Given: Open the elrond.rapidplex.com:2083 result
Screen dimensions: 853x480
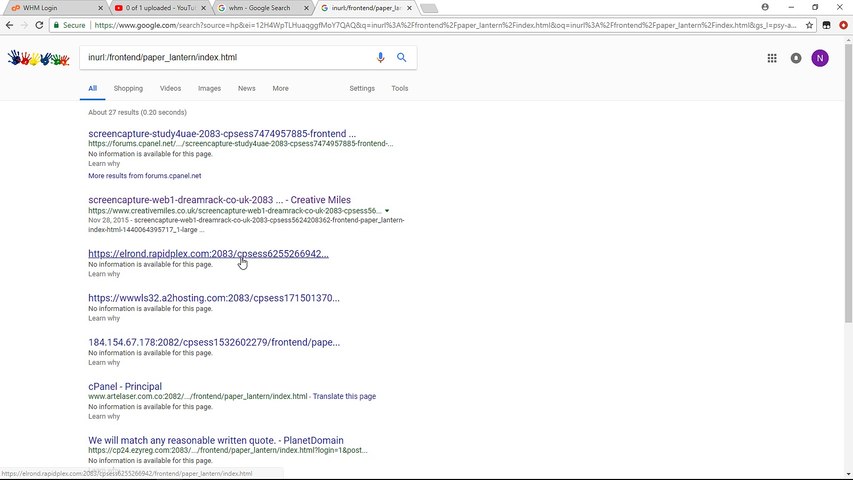Looking at the screenshot, I should coord(208,254).
